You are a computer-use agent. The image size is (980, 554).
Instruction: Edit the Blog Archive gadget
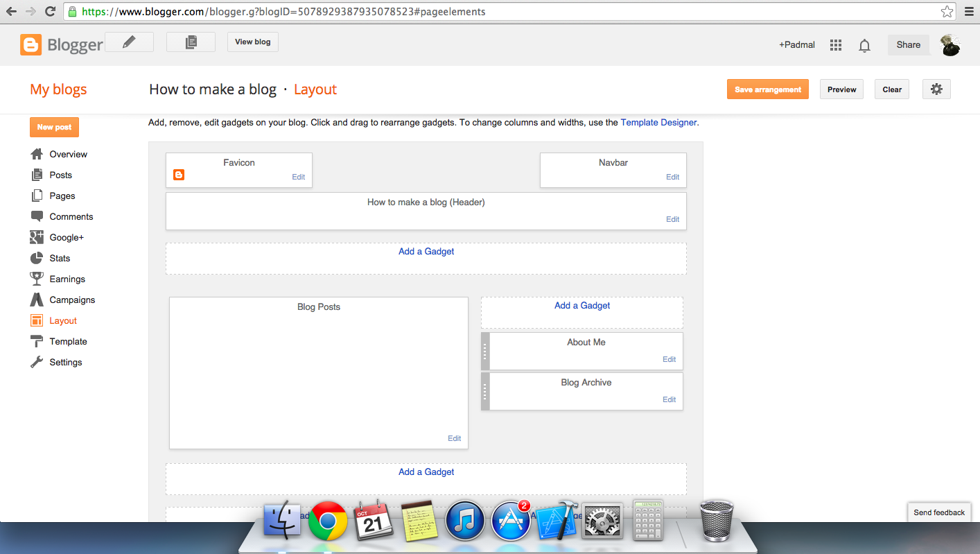click(669, 399)
